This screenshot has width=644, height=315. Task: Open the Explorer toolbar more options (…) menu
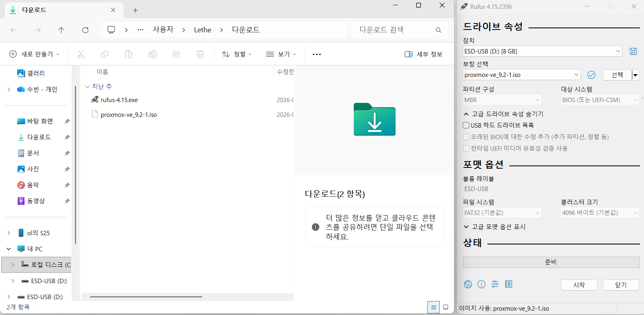[317, 54]
